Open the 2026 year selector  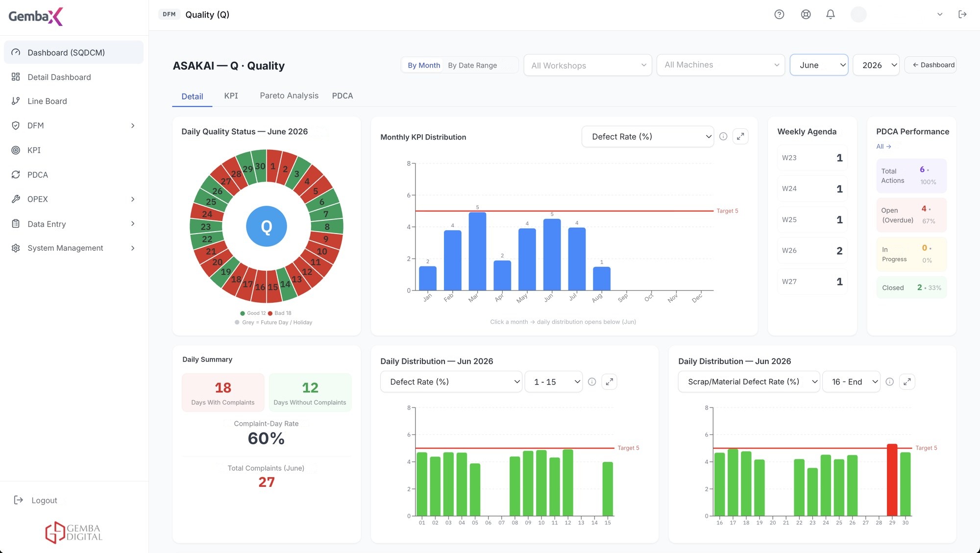tap(876, 65)
